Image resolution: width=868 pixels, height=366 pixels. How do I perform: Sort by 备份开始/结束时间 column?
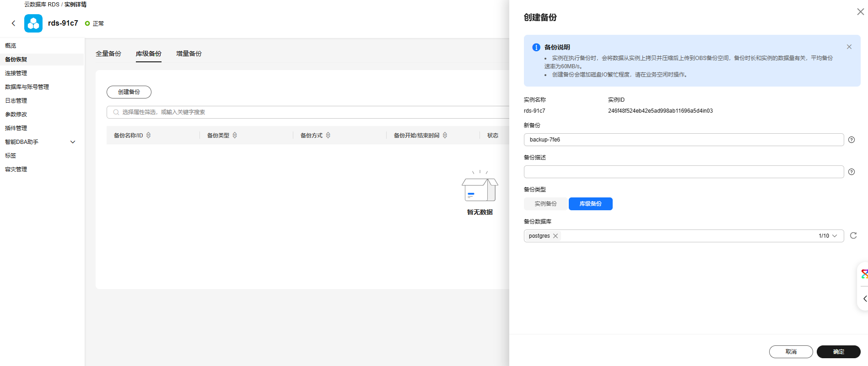point(445,135)
